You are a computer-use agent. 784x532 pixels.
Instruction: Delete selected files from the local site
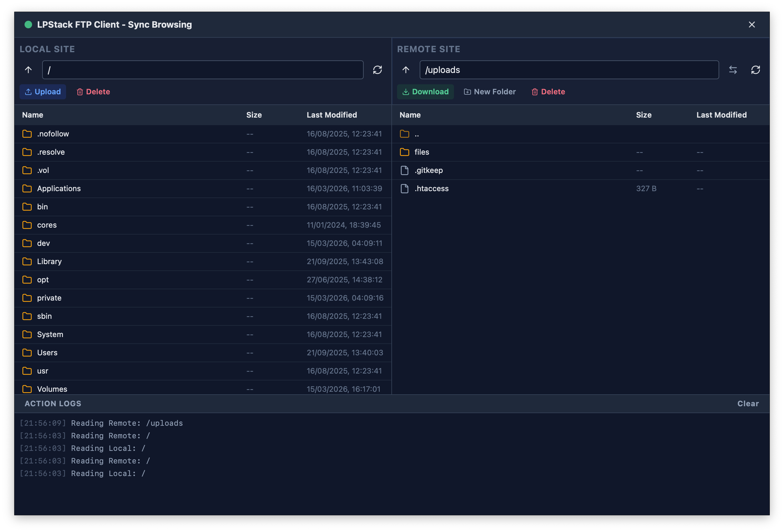point(93,91)
